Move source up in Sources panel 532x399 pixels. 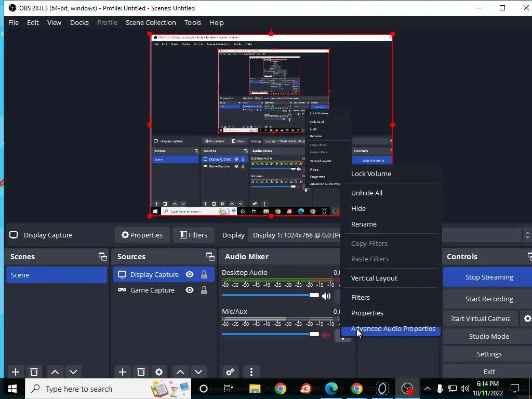click(180, 372)
